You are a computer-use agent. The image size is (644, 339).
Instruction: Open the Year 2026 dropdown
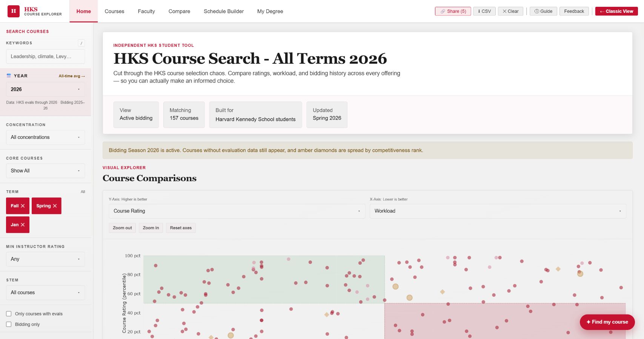[x=45, y=89]
